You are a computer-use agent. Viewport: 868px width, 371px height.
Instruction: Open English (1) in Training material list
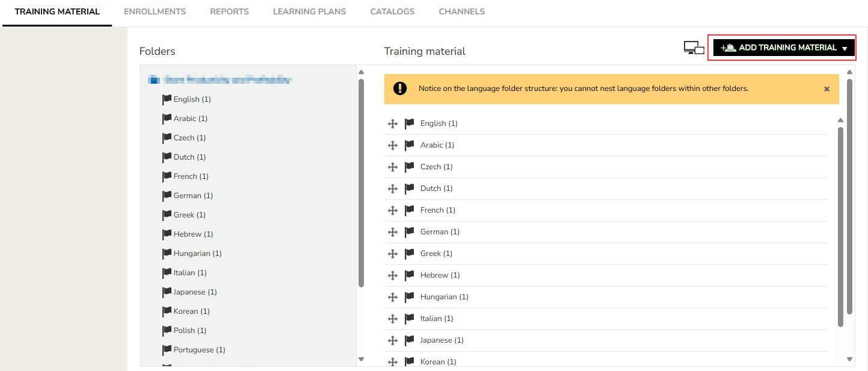point(439,123)
